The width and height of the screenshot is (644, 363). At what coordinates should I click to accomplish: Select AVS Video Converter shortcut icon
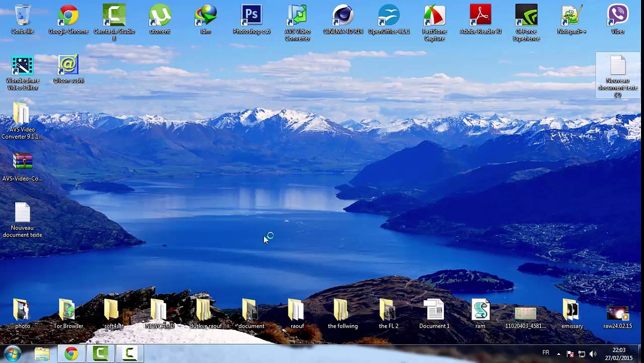pyautogui.click(x=297, y=23)
